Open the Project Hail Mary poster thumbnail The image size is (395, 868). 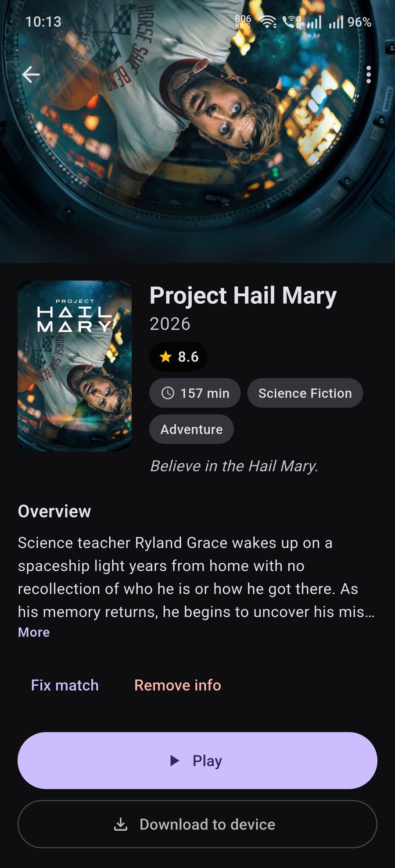pyautogui.click(x=75, y=366)
